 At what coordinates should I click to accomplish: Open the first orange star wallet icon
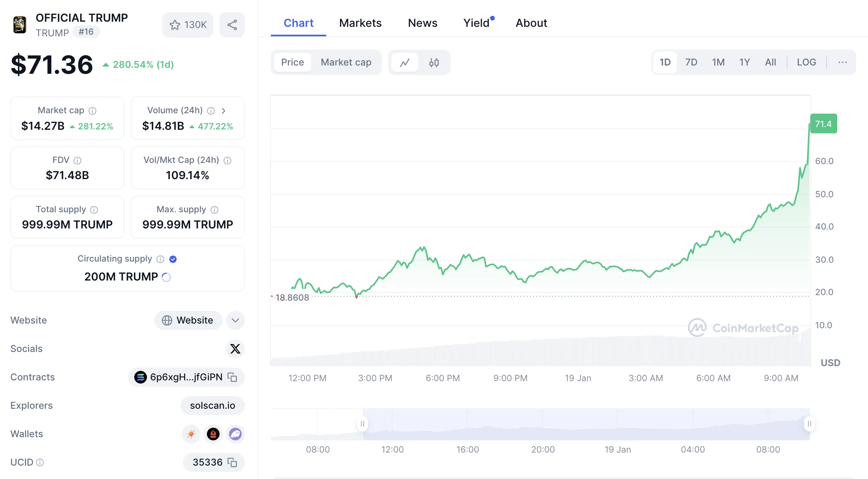(x=191, y=434)
